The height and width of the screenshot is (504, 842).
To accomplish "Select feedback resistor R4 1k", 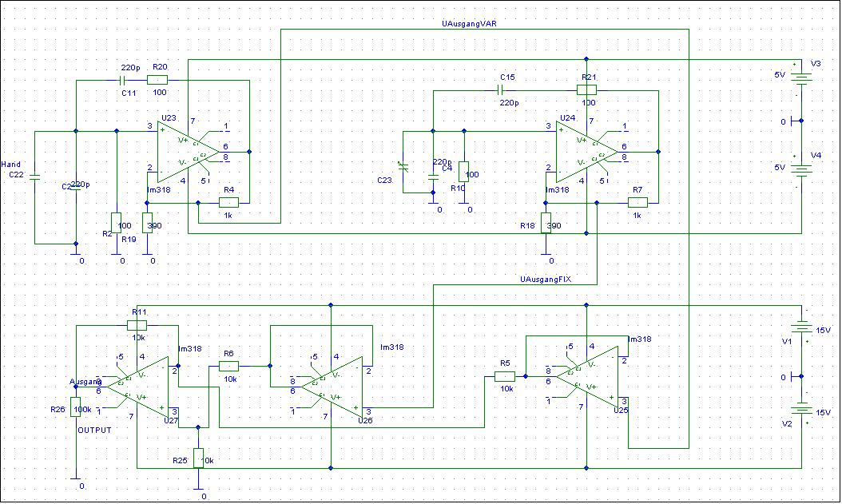I will pyautogui.click(x=229, y=203).
